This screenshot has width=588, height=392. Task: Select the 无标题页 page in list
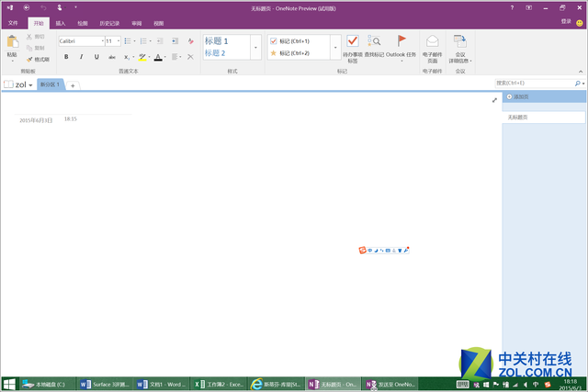pyautogui.click(x=543, y=118)
